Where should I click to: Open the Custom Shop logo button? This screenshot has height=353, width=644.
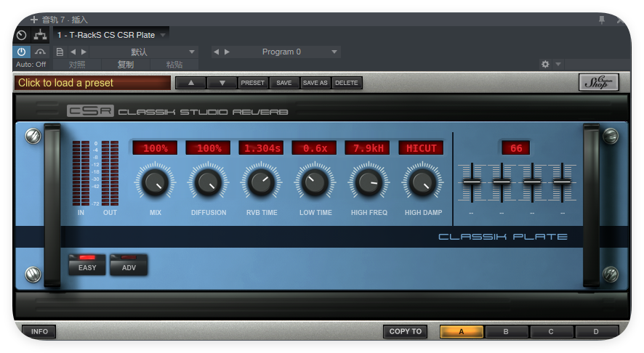pyautogui.click(x=599, y=82)
